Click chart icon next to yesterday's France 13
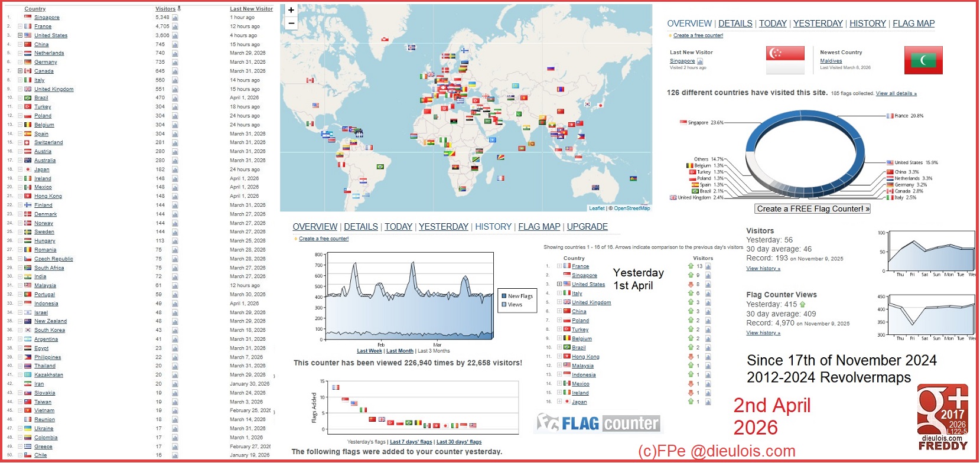This screenshot has width=980, height=463. coord(708,266)
